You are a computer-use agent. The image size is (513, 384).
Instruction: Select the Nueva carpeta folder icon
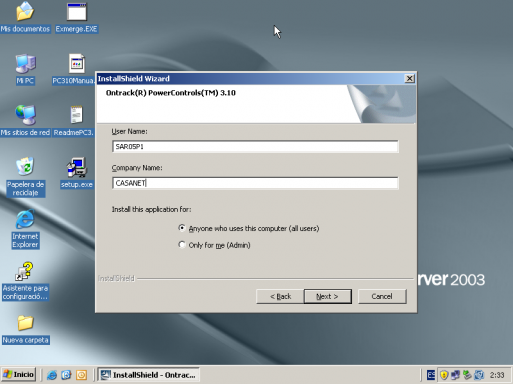pyautogui.click(x=26, y=329)
